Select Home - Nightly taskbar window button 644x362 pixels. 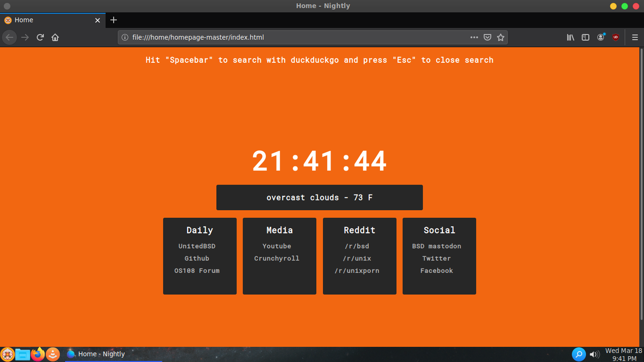pyautogui.click(x=113, y=354)
